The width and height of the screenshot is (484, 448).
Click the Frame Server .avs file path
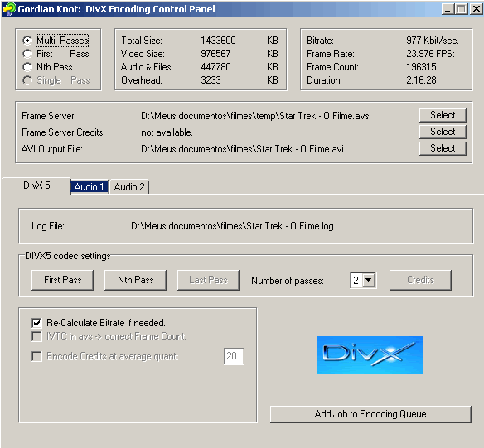tap(255, 116)
